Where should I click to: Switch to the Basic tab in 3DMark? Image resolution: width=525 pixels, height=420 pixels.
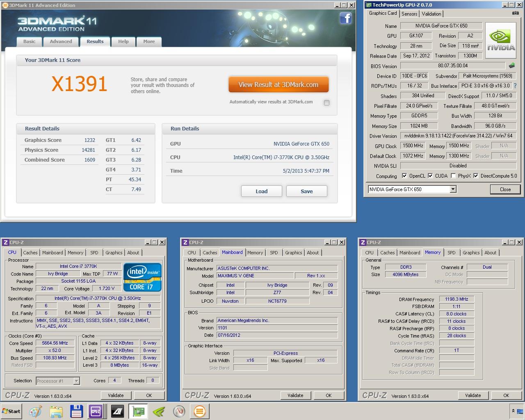coord(30,41)
